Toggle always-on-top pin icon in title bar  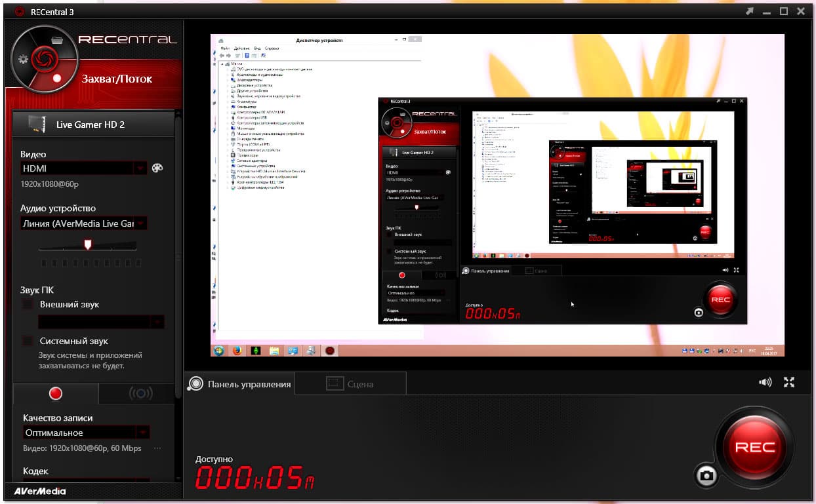[x=750, y=11]
